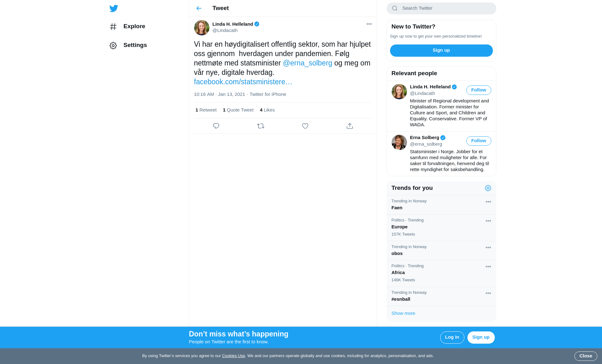Open Settings gear in sidebar
Screen dimensions: 602x364
click(113, 45)
